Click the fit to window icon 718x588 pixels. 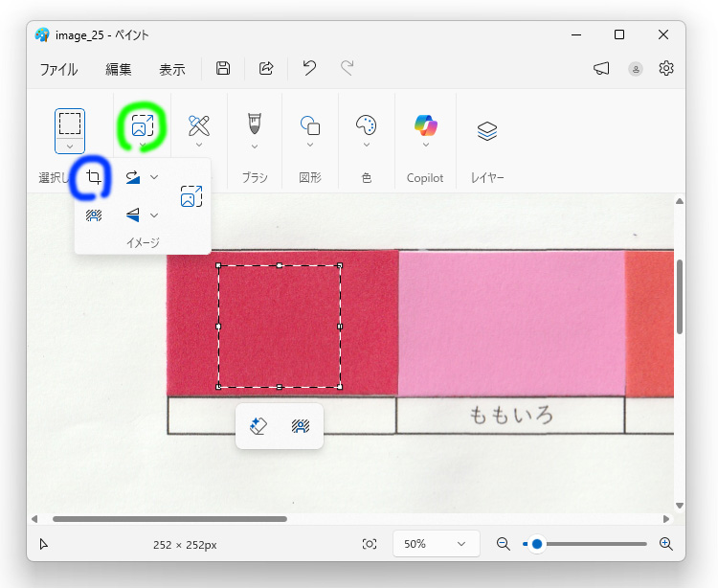[370, 544]
